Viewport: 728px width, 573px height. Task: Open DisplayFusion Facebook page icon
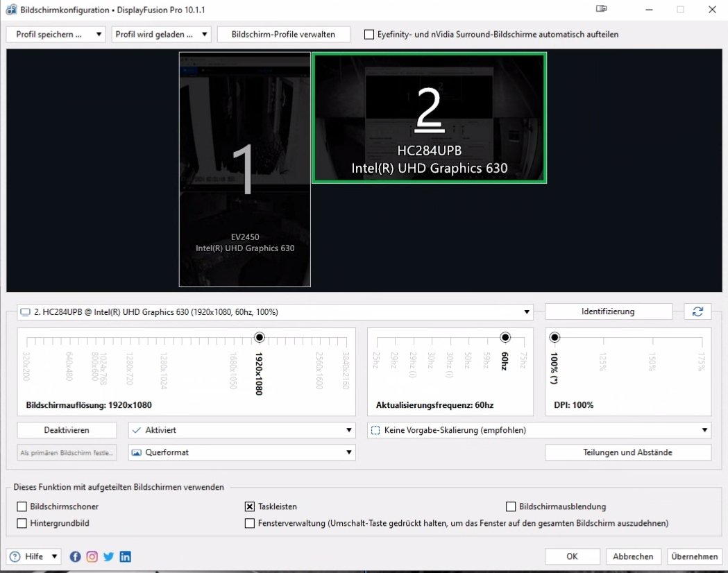pyautogui.click(x=75, y=556)
